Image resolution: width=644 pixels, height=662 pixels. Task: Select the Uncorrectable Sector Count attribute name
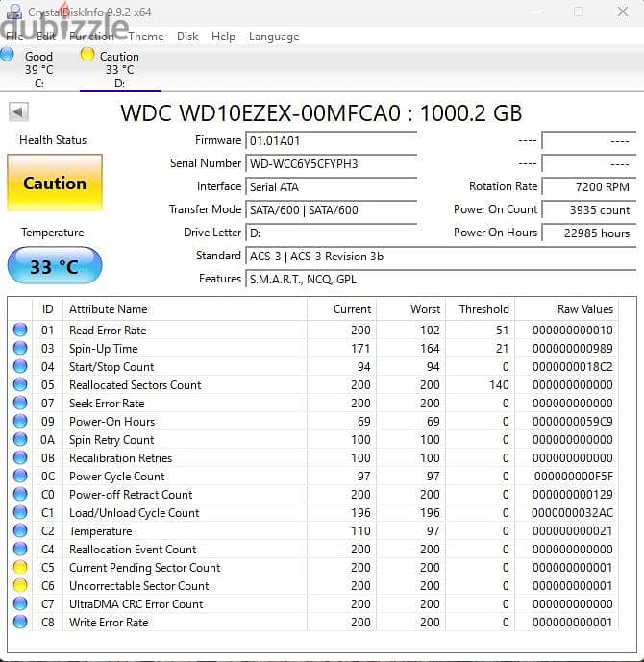pyautogui.click(x=139, y=586)
